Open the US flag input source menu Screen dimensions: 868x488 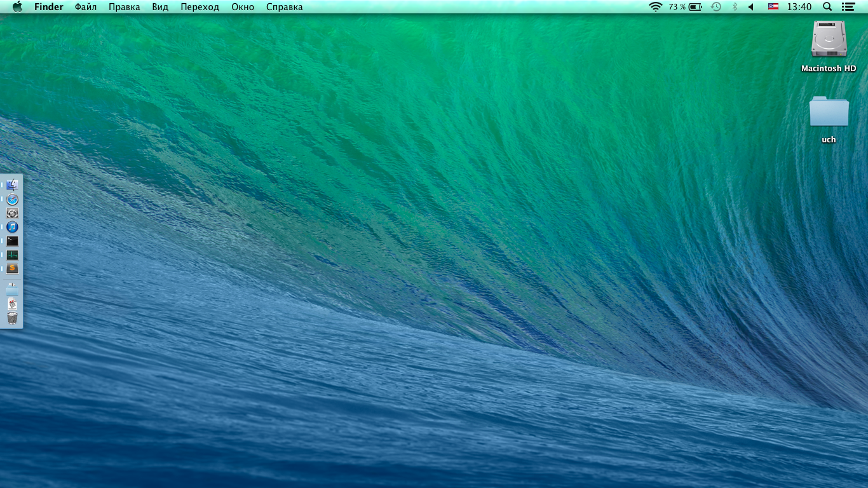(773, 7)
